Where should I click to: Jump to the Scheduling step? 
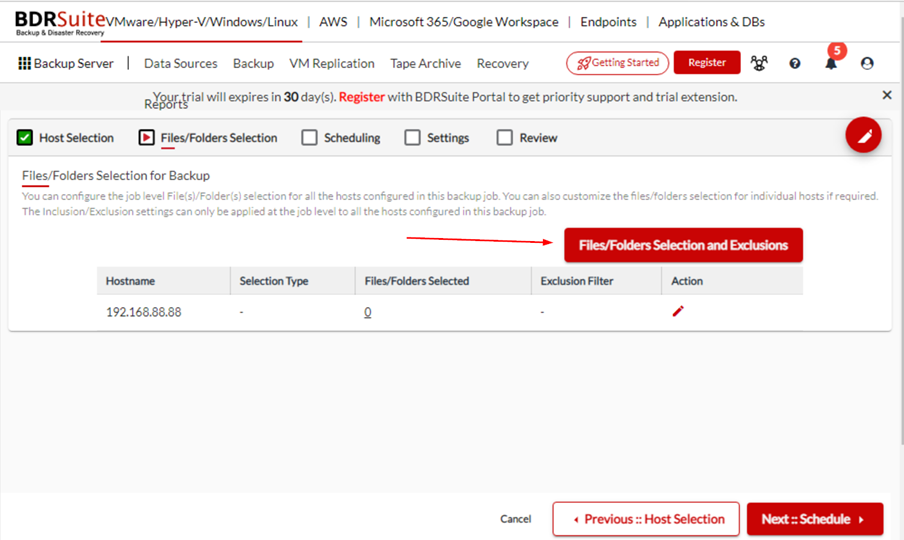[341, 138]
